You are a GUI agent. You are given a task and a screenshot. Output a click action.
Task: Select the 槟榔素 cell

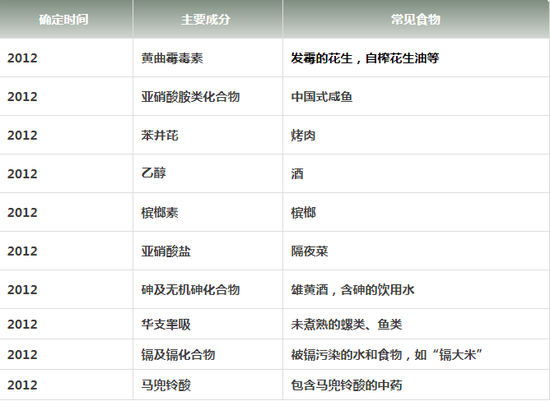coord(207,212)
